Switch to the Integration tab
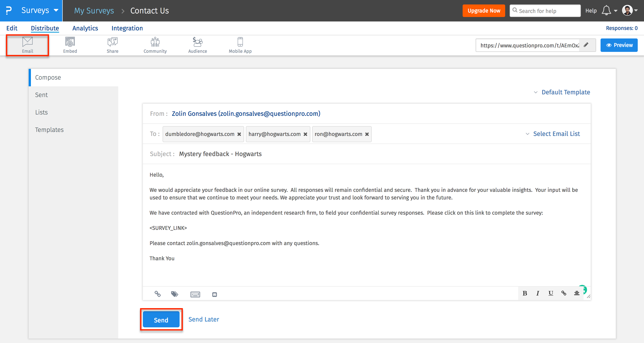Viewport: 644px width, 343px height. click(x=127, y=28)
